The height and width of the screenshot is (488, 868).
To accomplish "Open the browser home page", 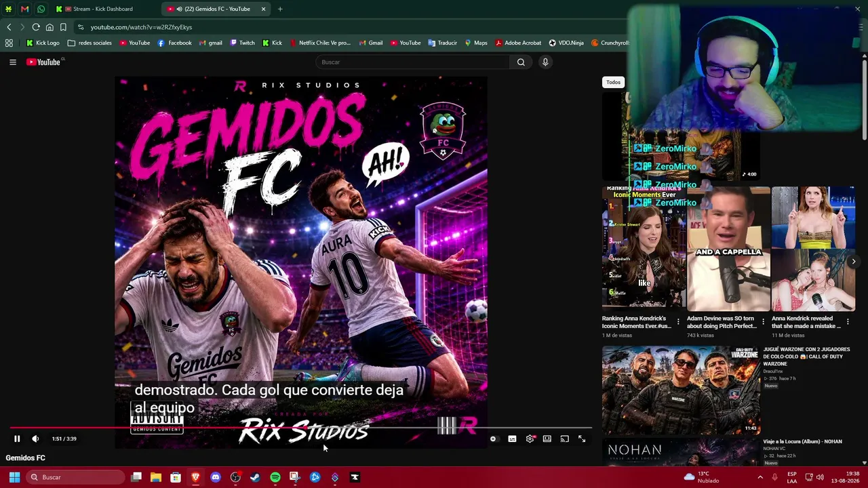I will click(x=50, y=27).
